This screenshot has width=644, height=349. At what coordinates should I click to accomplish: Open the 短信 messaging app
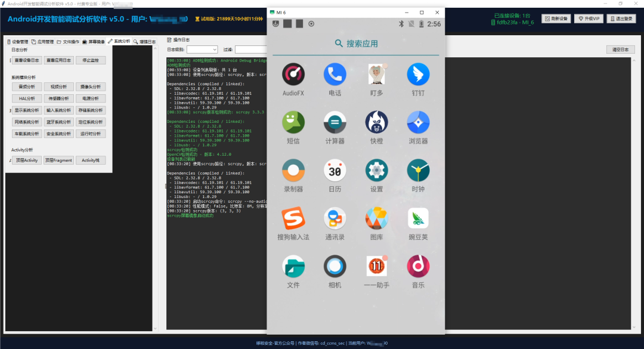293,122
